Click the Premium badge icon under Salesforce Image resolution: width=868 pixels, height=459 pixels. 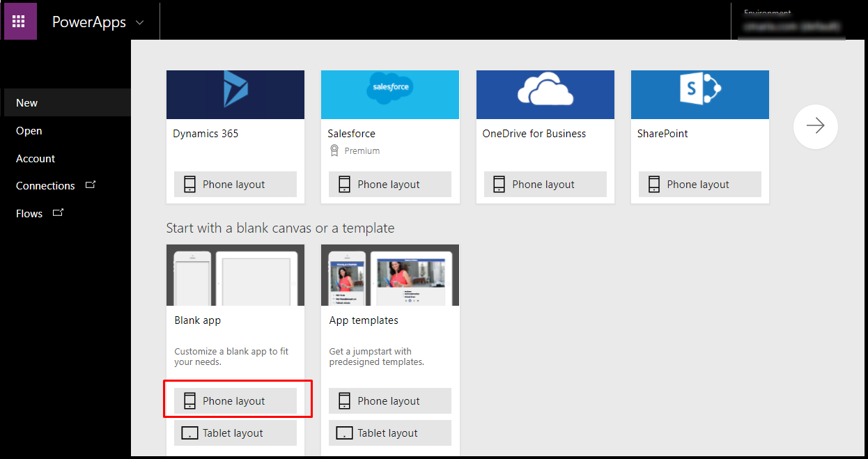(x=334, y=150)
